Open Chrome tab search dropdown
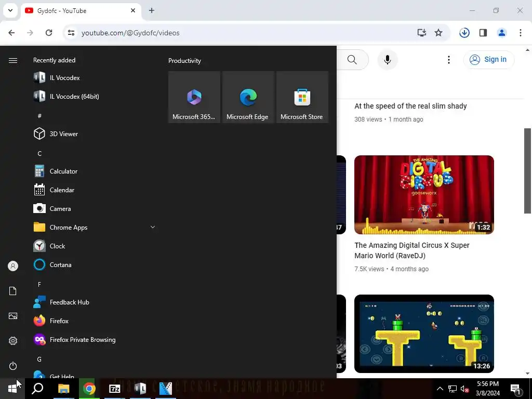The height and width of the screenshot is (399, 532). (x=10, y=10)
